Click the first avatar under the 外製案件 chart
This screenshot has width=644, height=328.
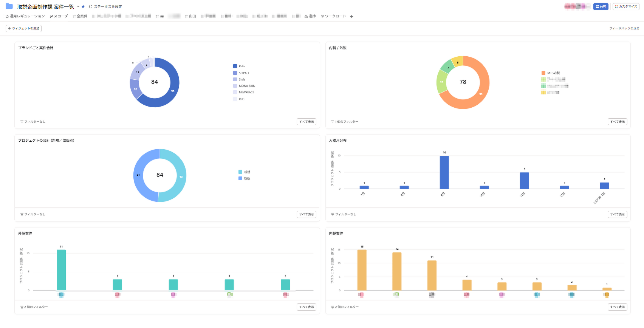61,295
